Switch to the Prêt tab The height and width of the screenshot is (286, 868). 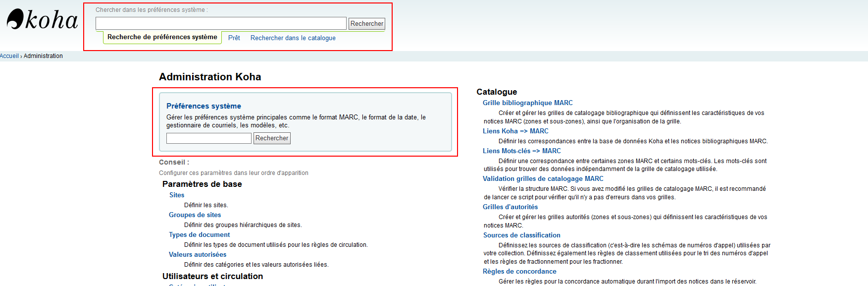point(234,38)
